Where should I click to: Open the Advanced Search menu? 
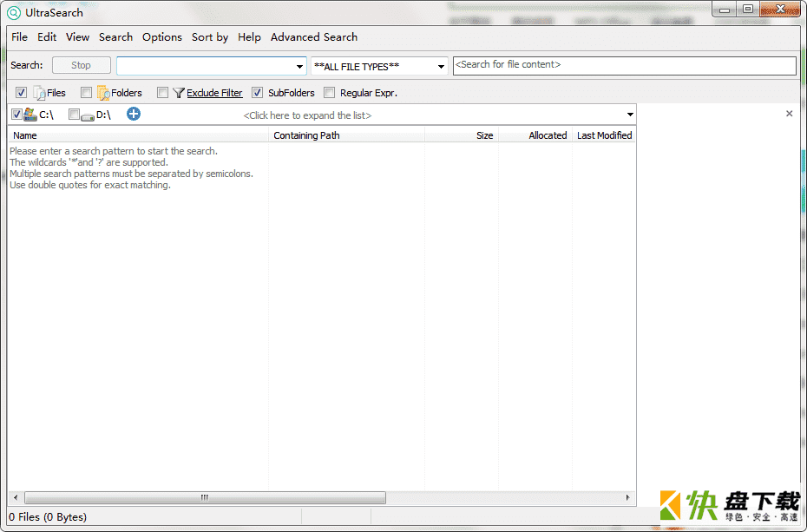tap(314, 37)
